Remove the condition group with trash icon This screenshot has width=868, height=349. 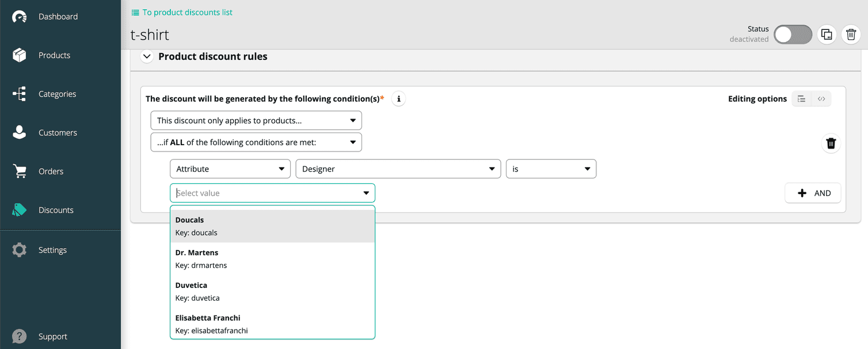pyautogui.click(x=831, y=143)
